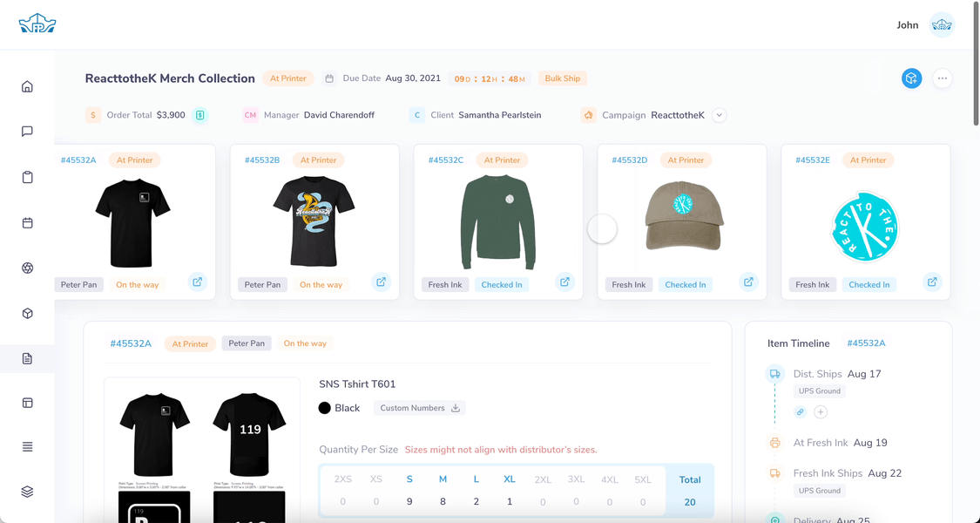Open the chat messages sidebar icon
Image resolution: width=980 pixels, height=523 pixels.
coord(27,132)
